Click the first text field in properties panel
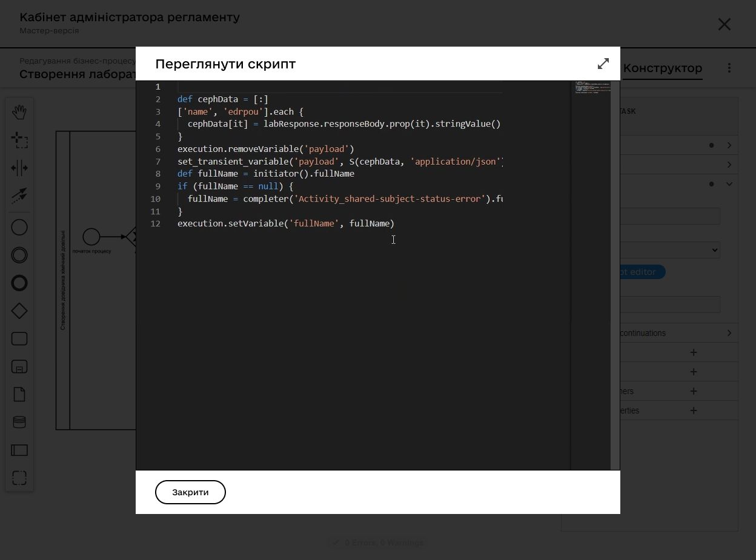This screenshot has height=560, width=756. point(670,216)
